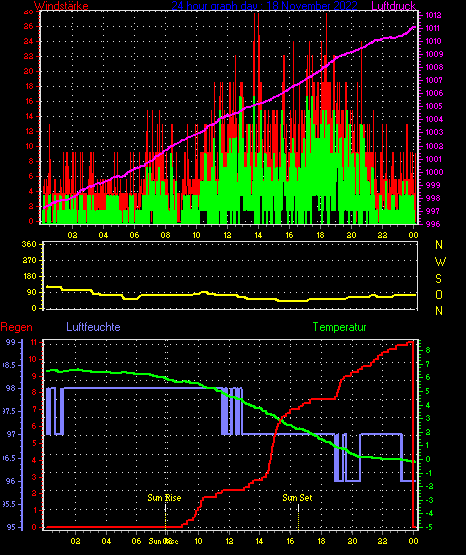The height and width of the screenshot is (555, 466).
Task: Click the 90 wind direction value
Action: coord(32,292)
